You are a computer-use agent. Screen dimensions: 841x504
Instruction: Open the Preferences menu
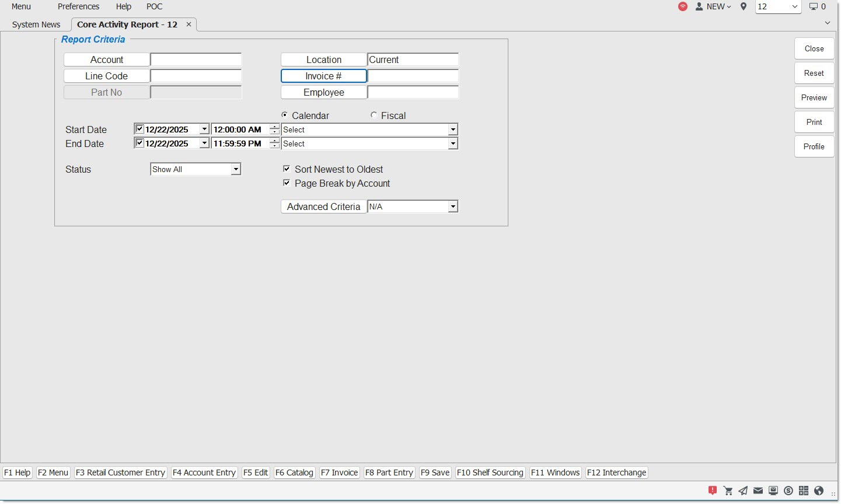pos(78,6)
